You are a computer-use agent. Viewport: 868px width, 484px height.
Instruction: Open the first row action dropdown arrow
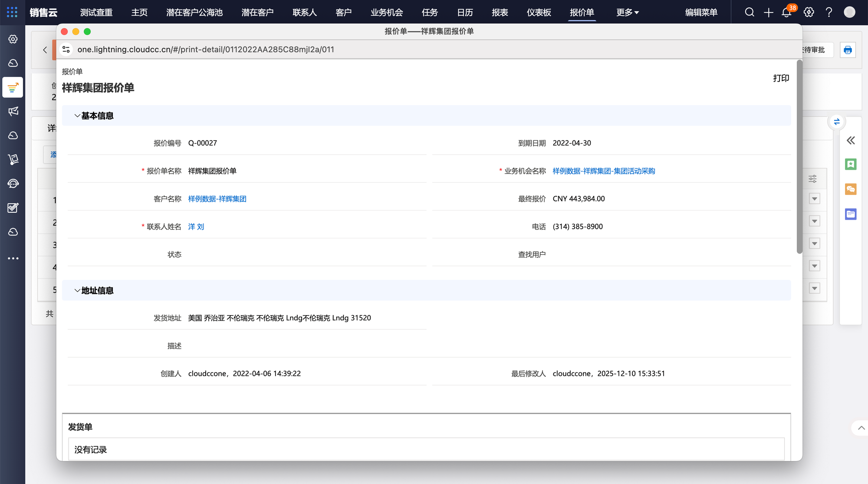815,199
